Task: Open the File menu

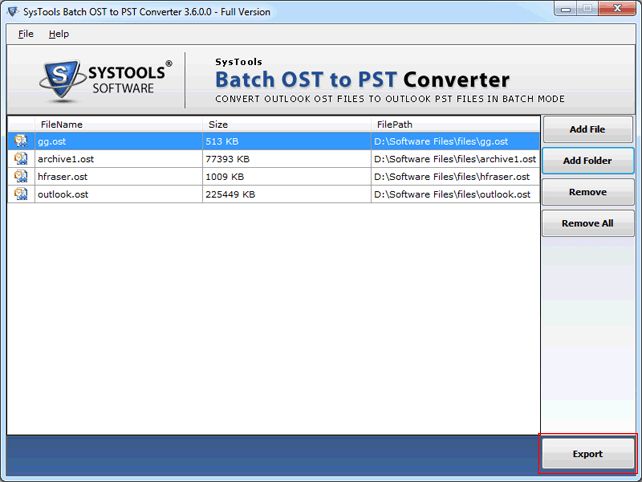Action: click(25, 34)
